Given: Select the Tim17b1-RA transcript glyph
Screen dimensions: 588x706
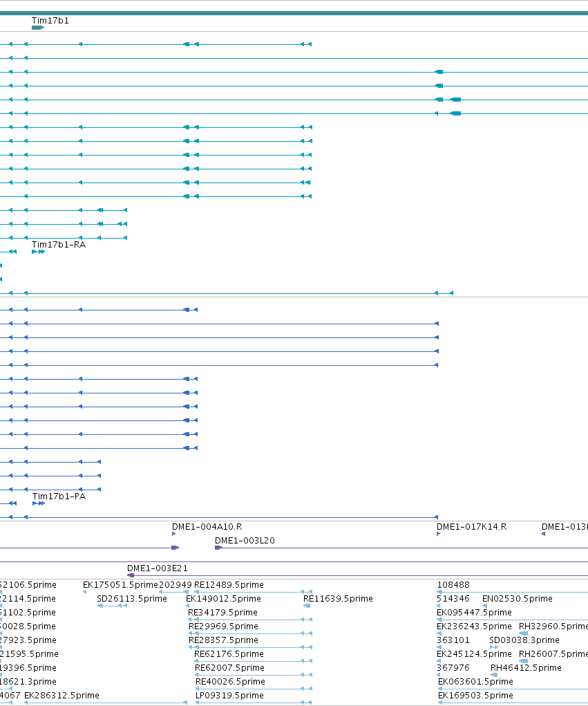Looking at the screenshot, I should (38, 252).
